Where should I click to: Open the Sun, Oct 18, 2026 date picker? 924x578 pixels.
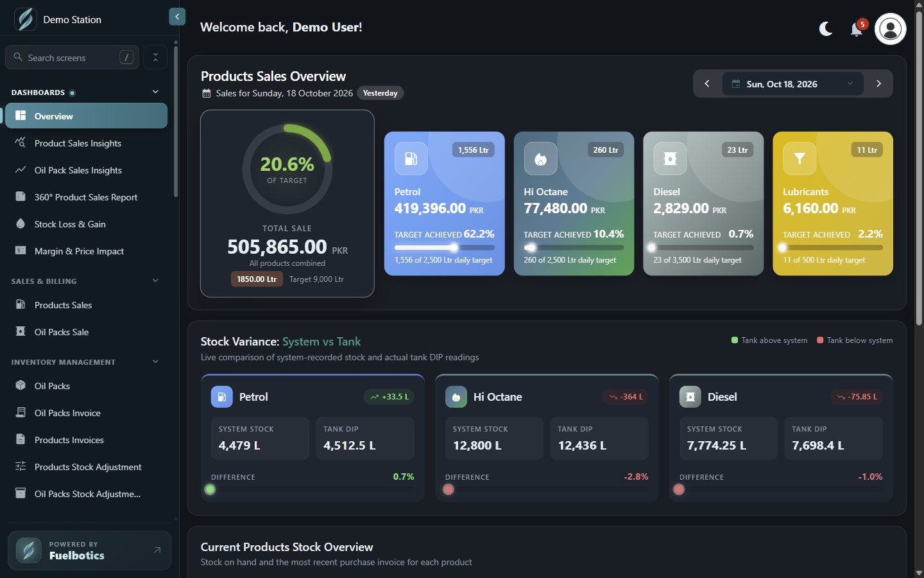pyautogui.click(x=793, y=83)
